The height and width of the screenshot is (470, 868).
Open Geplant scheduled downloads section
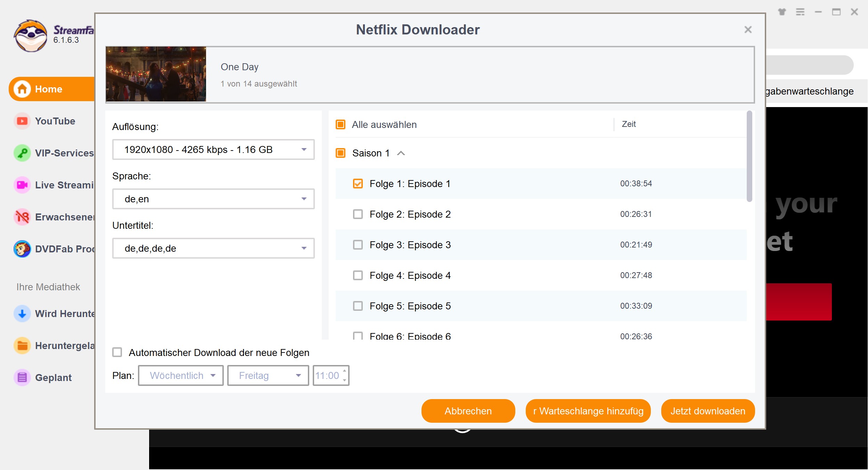(x=53, y=377)
